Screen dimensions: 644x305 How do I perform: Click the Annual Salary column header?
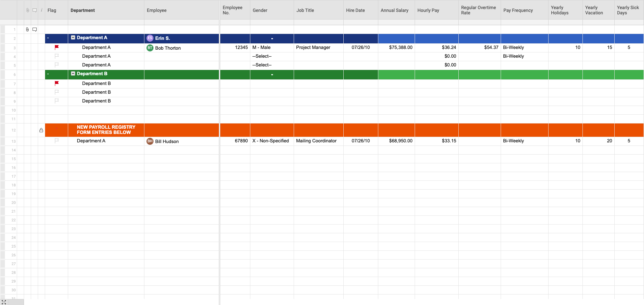coord(396,10)
